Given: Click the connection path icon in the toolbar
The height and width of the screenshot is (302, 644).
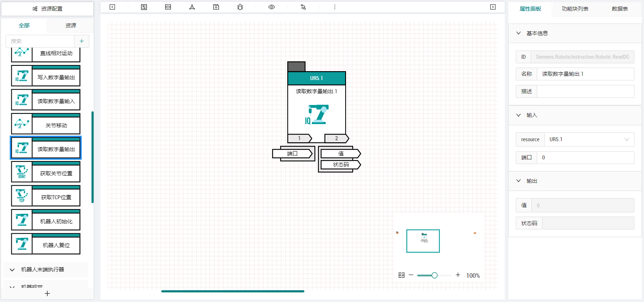Looking at the screenshot, I should point(303,7).
